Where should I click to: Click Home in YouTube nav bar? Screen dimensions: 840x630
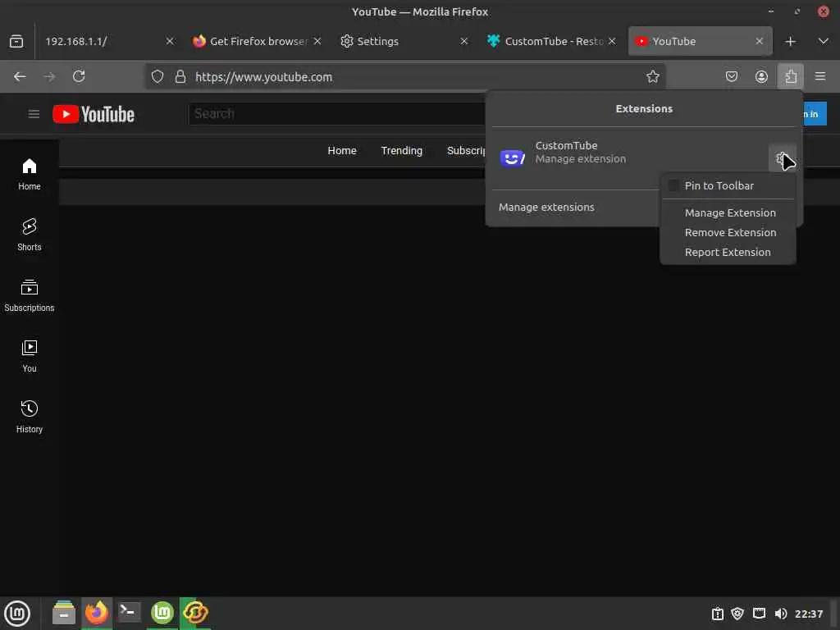(x=342, y=151)
